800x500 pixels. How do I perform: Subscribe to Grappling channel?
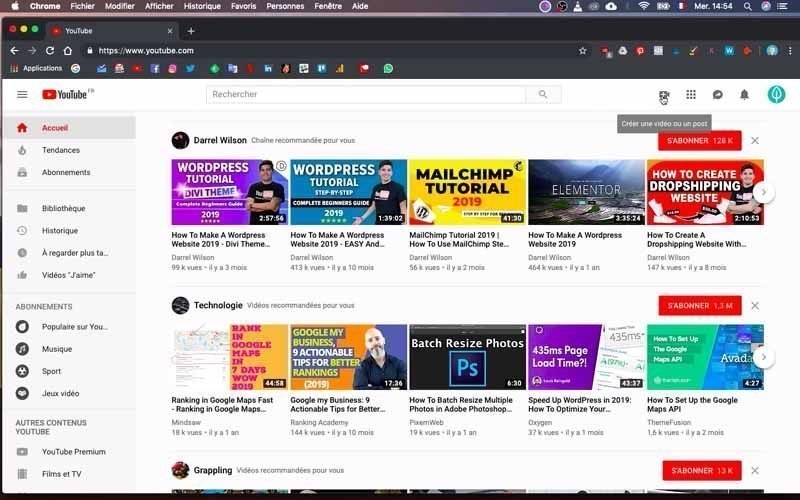tap(702, 470)
